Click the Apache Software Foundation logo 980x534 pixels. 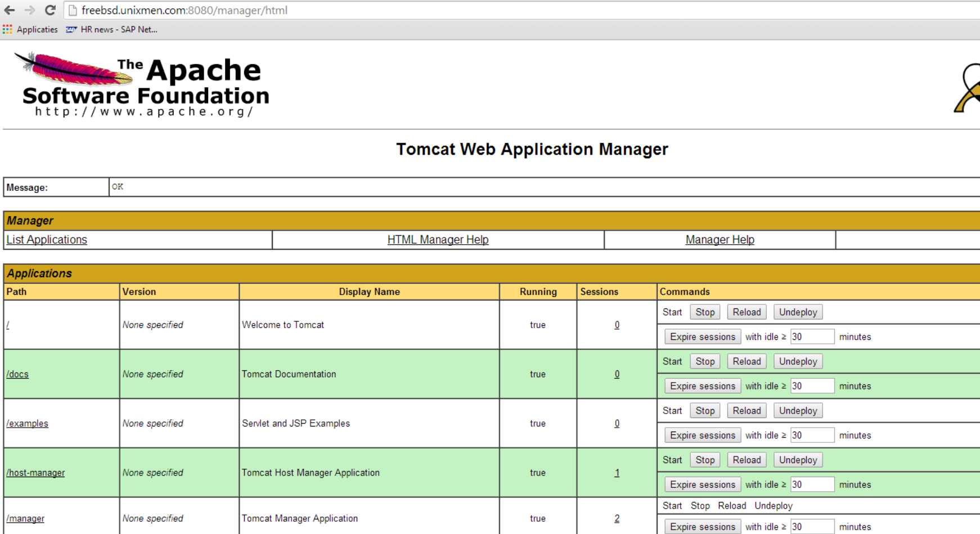point(142,84)
